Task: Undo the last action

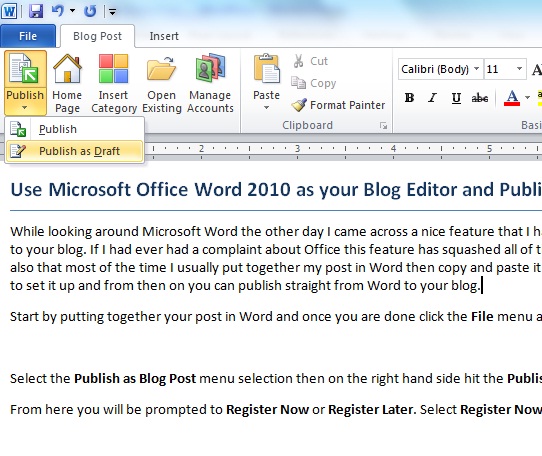Action: pos(57,11)
